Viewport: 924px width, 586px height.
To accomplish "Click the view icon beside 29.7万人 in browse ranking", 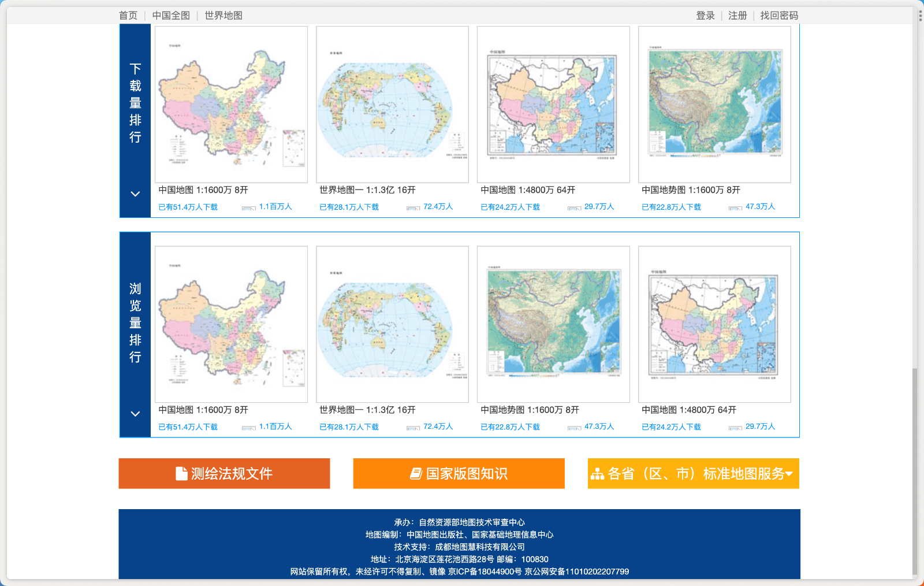I will [735, 428].
